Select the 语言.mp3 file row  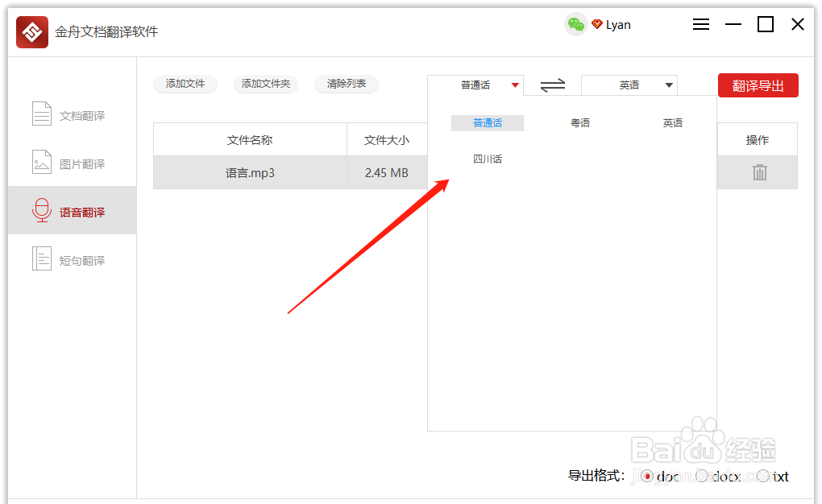(x=250, y=171)
